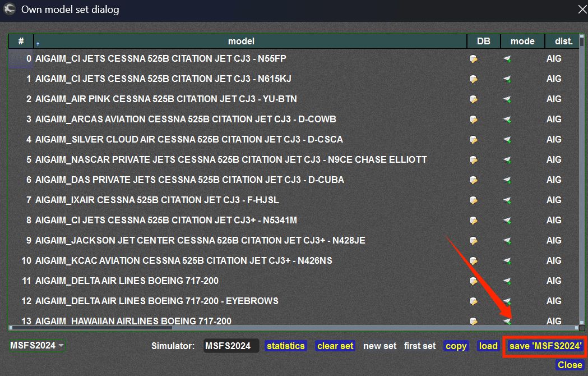Click mode plane icon for AIR PINK row
The height and width of the screenshot is (376, 588).
[x=507, y=99]
